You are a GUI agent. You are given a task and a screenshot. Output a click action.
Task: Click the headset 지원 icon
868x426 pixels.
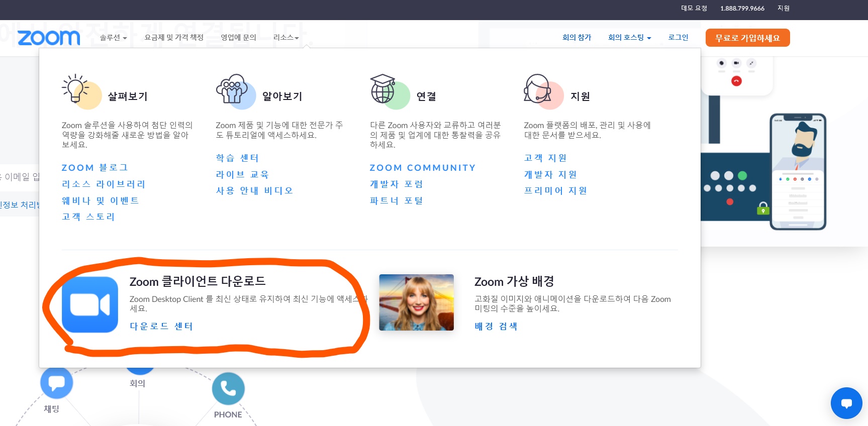(x=543, y=91)
